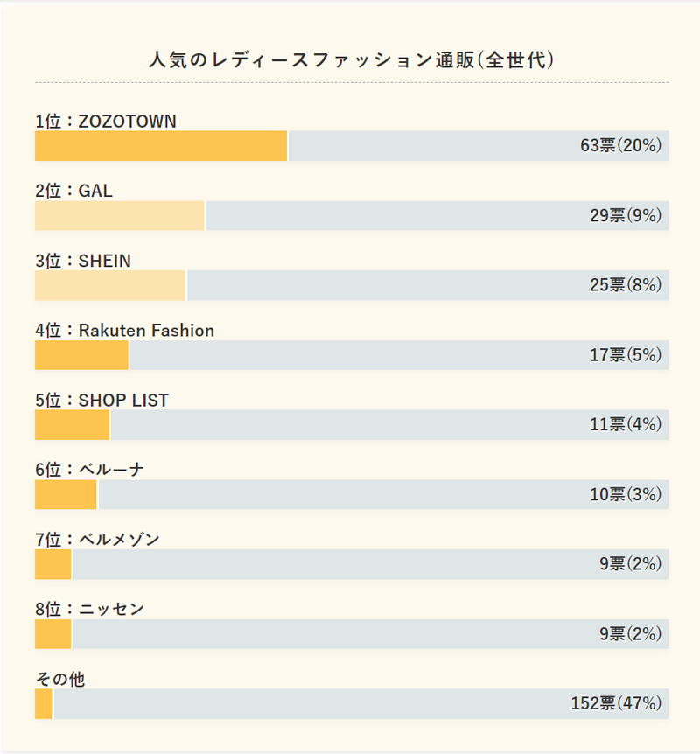Select the 1位：ZOZOTOWN label
Viewport: 700px width, 754px height.
[106, 122]
